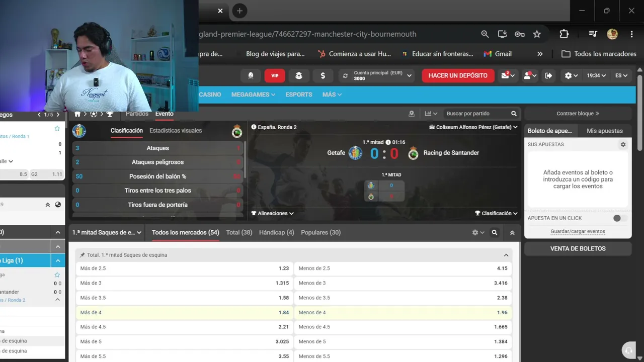
Task: Open the browser extensions puzzle icon
Action: (564, 34)
